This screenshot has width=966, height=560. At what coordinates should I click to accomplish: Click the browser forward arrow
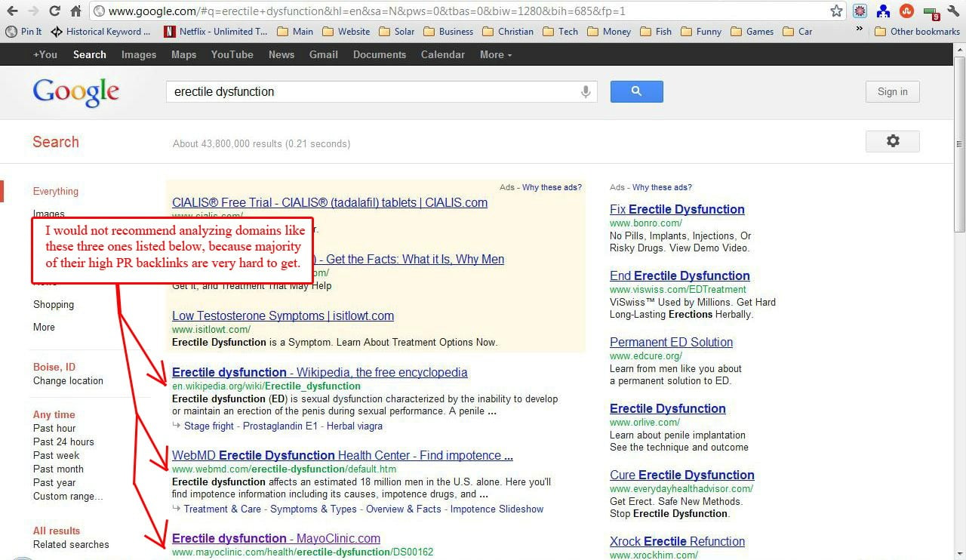(33, 11)
